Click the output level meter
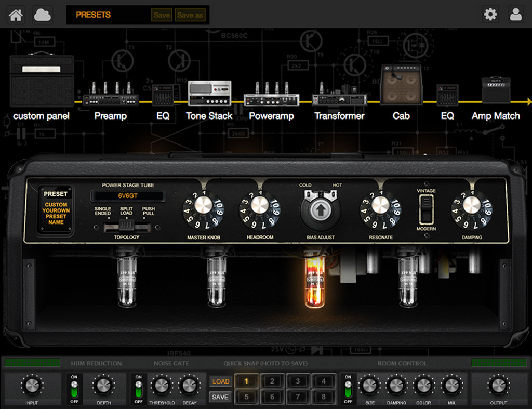Image resolution: width=532 pixels, height=409 pixels. coord(499,363)
